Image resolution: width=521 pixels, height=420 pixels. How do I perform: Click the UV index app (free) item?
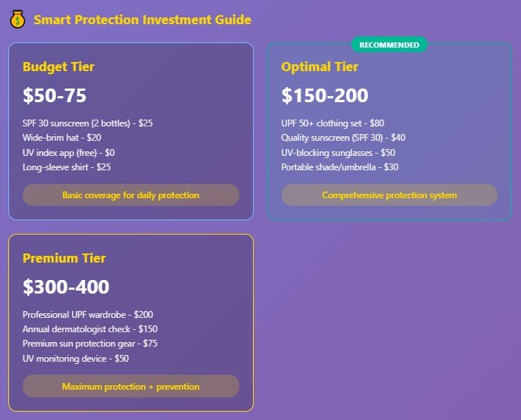68,153
